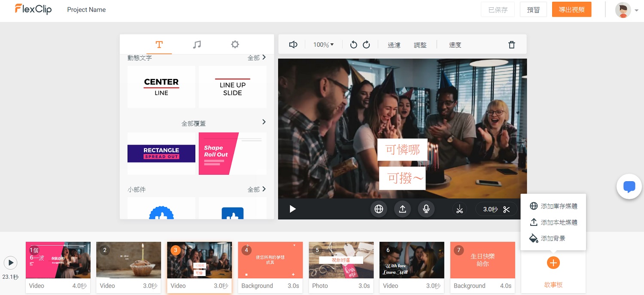Click the split clip icon

(460, 209)
